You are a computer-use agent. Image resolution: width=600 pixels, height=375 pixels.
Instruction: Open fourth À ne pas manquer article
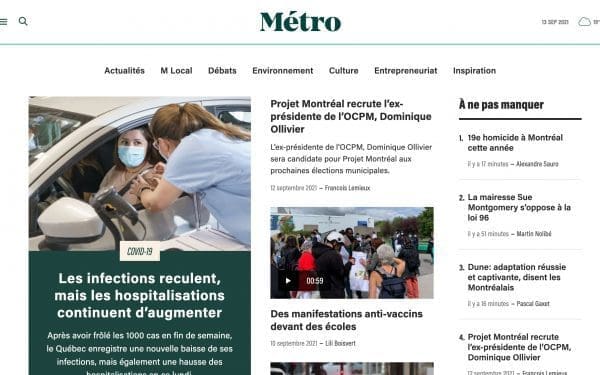[x=519, y=347]
